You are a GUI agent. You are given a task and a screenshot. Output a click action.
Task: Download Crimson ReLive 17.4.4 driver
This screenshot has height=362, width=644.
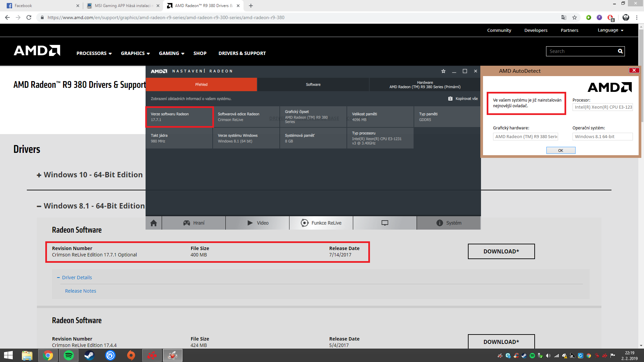[x=501, y=342]
